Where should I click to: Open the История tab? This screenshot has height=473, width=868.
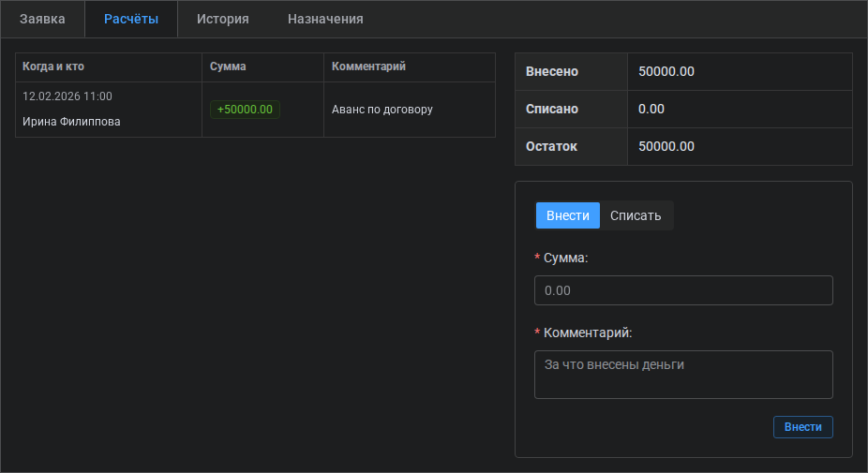pyautogui.click(x=222, y=19)
